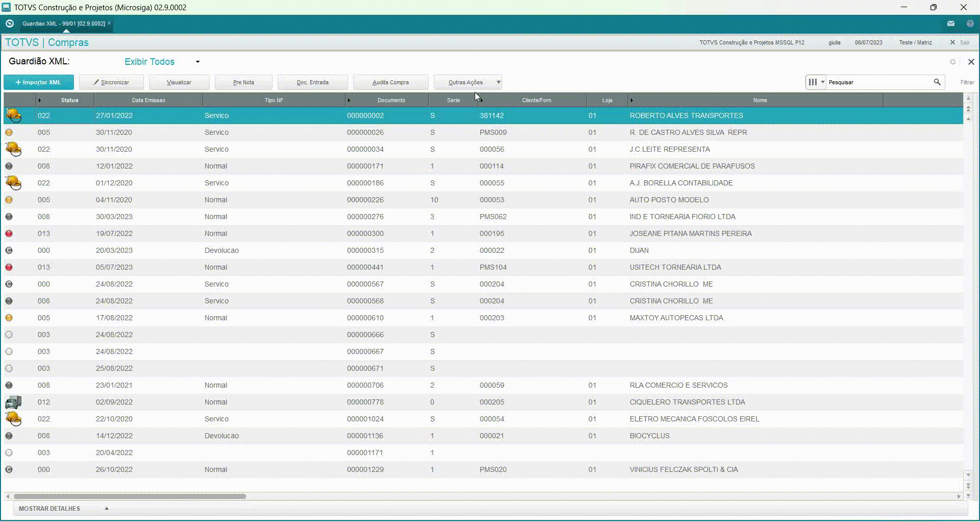Switch to Guardiao XML - 99/01 tab
This screenshot has width=980, height=522.
[63, 23]
